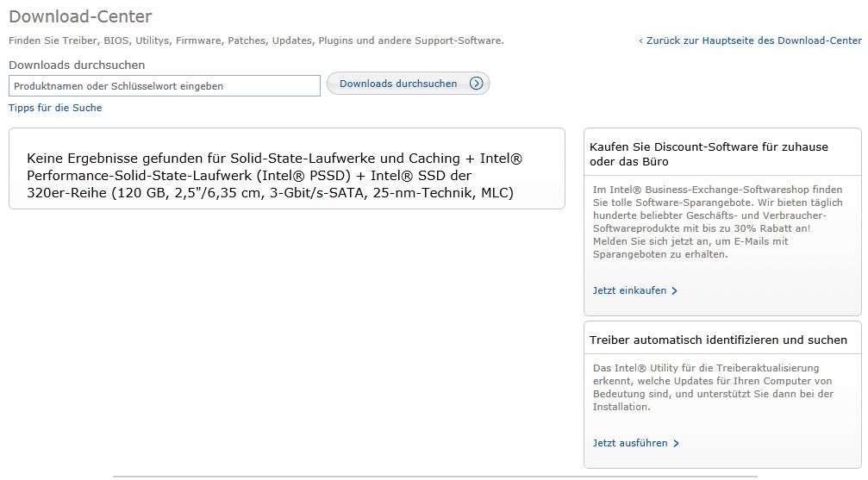Select the Kaufen Sie Discount-Software panel heading
This screenshot has height=480, width=868.
709,154
